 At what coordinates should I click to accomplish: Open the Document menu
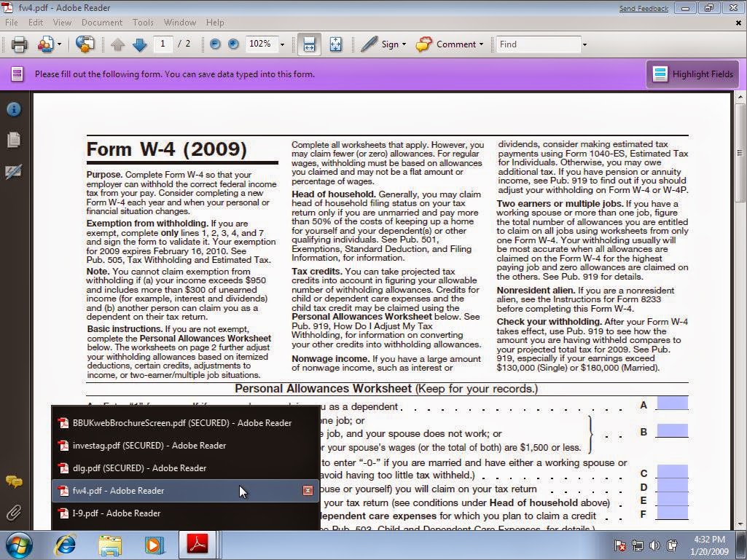102,23
